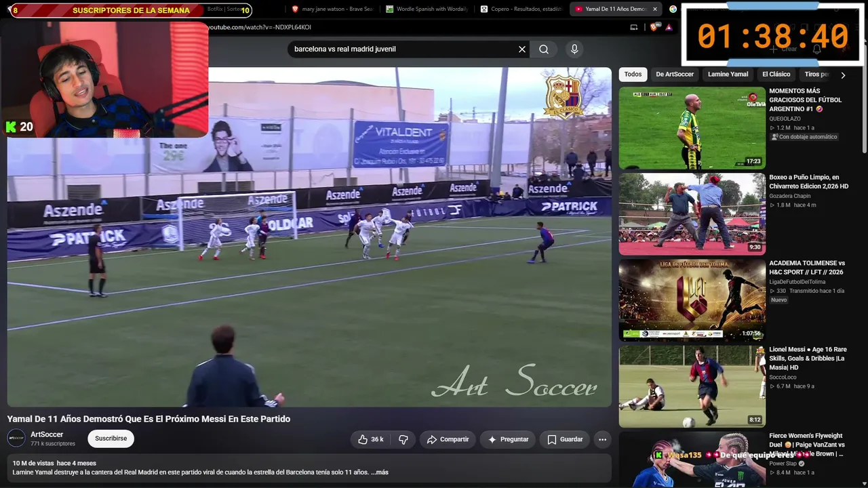
Task: Expand the description with ...más
Action: [x=379, y=472]
